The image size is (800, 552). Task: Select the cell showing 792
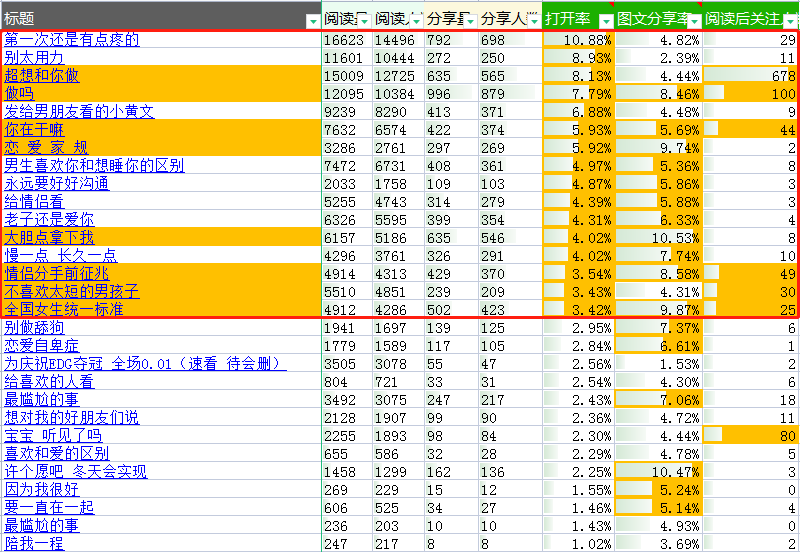pyautogui.click(x=452, y=40)
